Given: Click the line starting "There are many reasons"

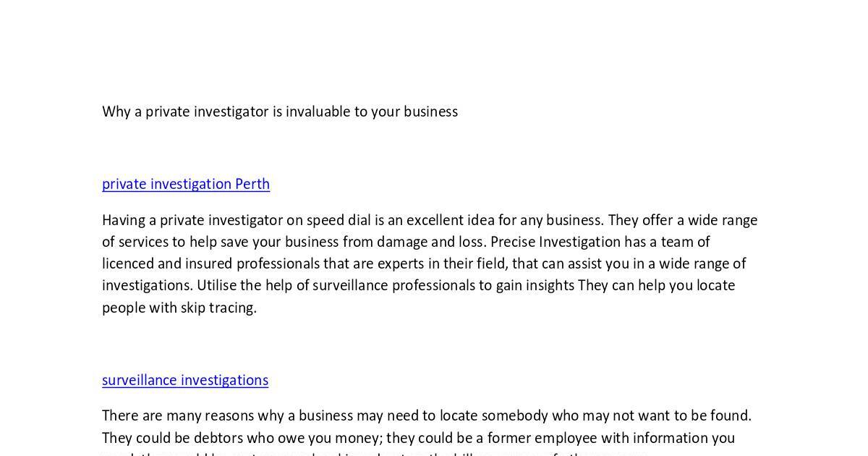Looking at the screenshot, I should 426,415.
